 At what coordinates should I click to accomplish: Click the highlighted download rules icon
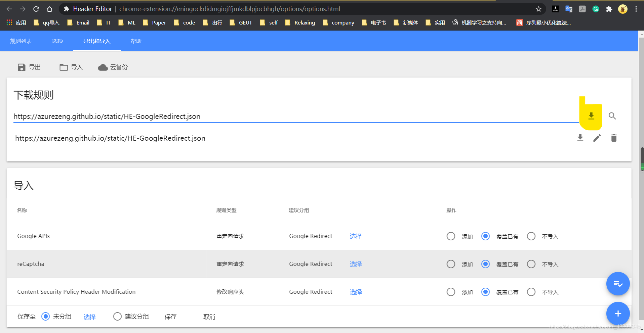coord(591,115)
